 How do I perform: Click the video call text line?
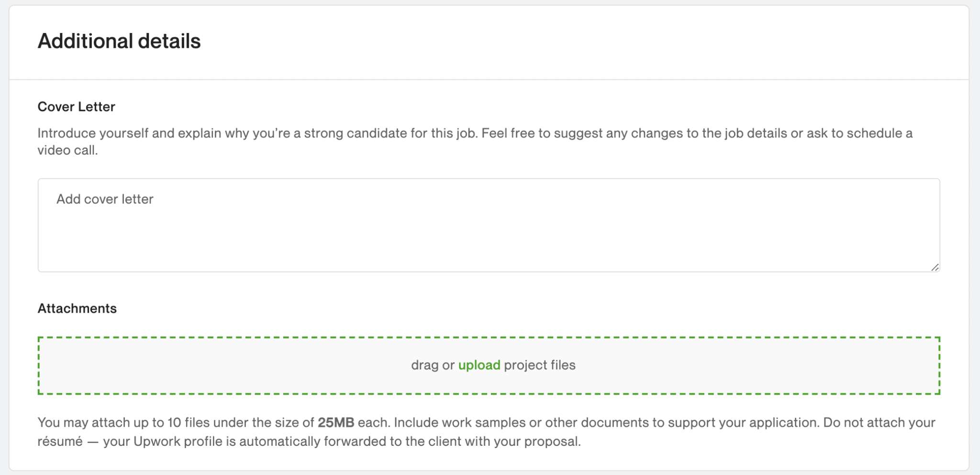click(67, 150)
